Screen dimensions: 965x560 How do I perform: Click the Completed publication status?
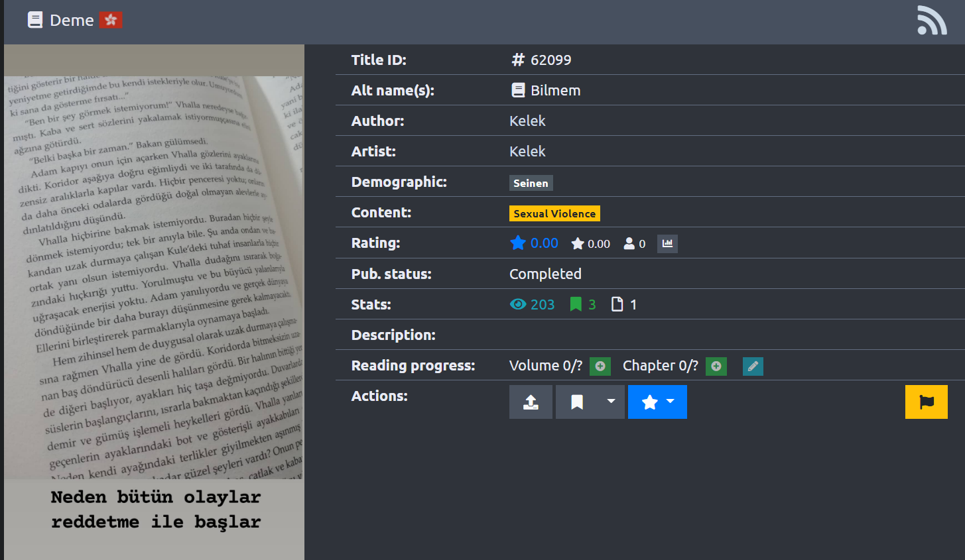pos(545,274)
